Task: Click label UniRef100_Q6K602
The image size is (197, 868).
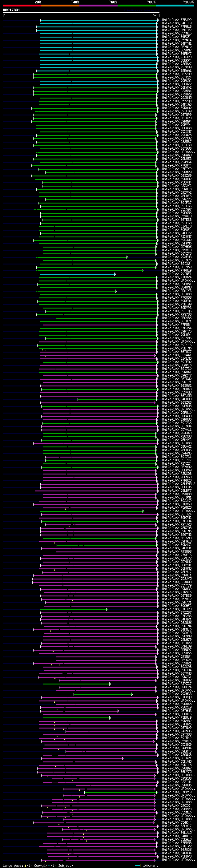Action: pyautogui.click(x=177, y=88)
